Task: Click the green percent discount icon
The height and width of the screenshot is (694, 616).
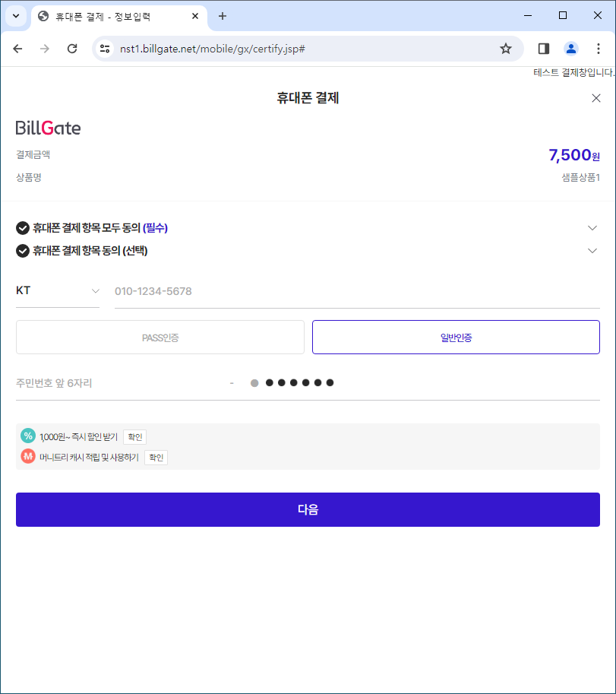Action: (28, 436)
